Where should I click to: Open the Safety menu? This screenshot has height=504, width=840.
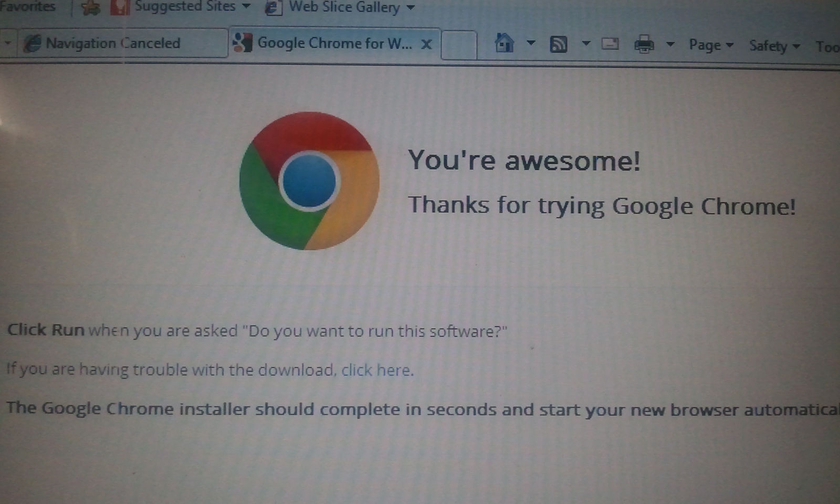point(774,46)
